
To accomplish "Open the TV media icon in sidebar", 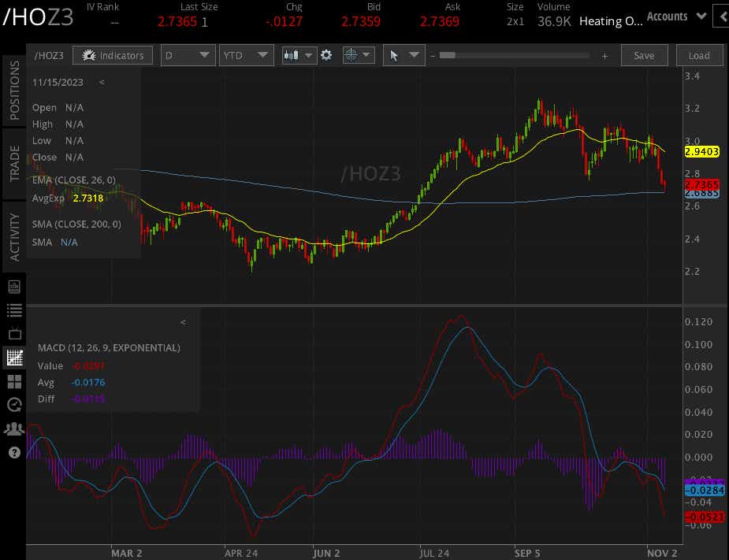I will tap(13, 334).
